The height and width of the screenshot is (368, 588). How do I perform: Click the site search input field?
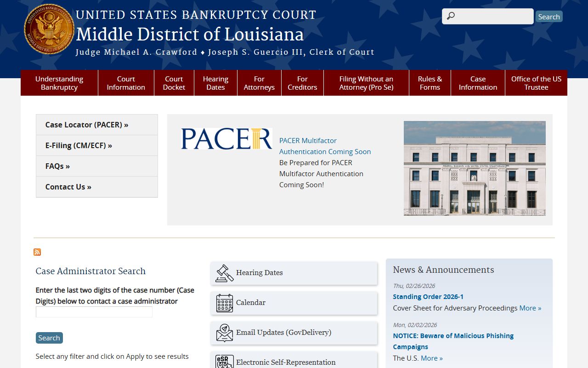[488, 16]
